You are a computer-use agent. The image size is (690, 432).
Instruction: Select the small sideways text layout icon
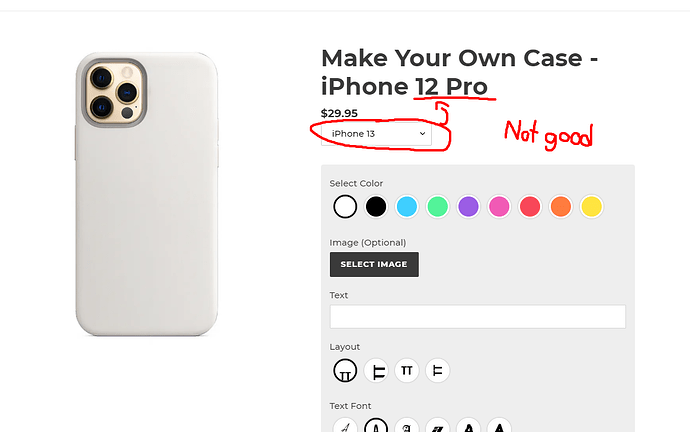click(437, 371)
